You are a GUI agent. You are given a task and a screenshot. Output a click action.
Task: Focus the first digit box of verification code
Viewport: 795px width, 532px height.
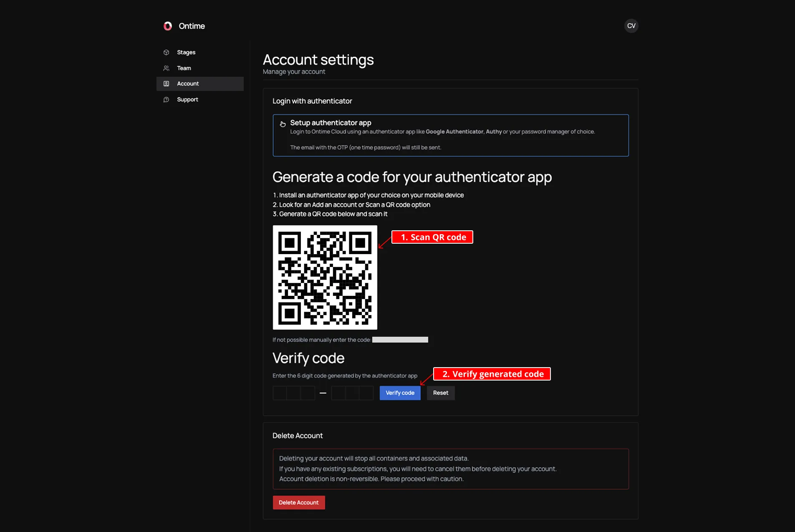pyautogui.click(x=280, y=393)
